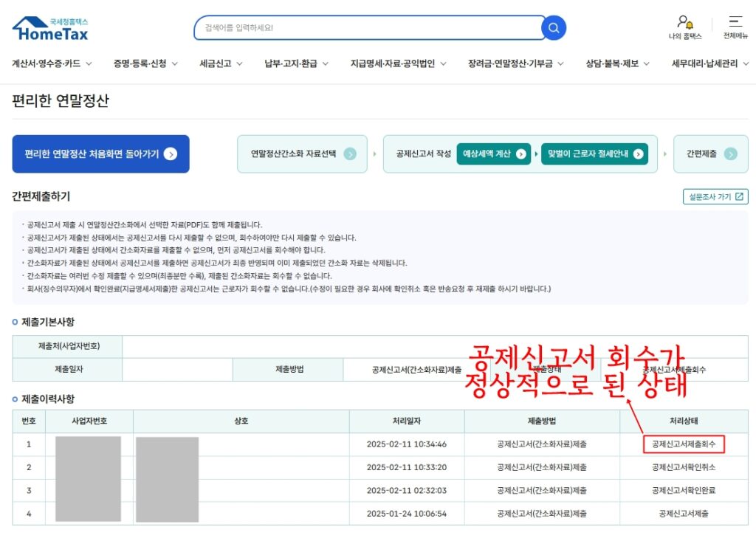Go to 연말정산간소화 자료선택 step
The image size is (756, 541).
coord(302,154)
